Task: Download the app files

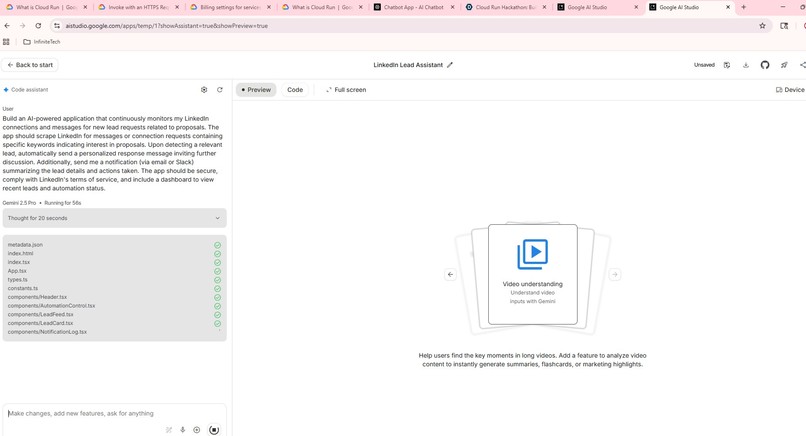Action: (746, 65)
